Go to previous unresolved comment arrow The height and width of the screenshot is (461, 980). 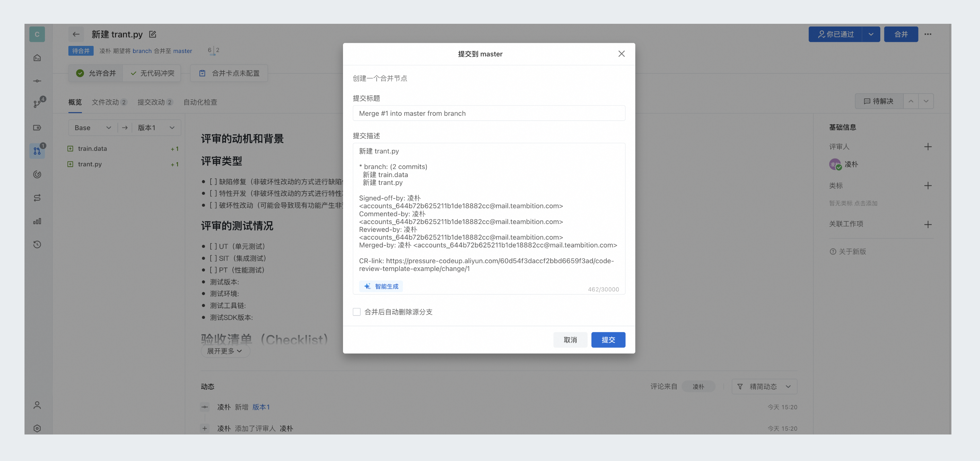coord(911,101)
